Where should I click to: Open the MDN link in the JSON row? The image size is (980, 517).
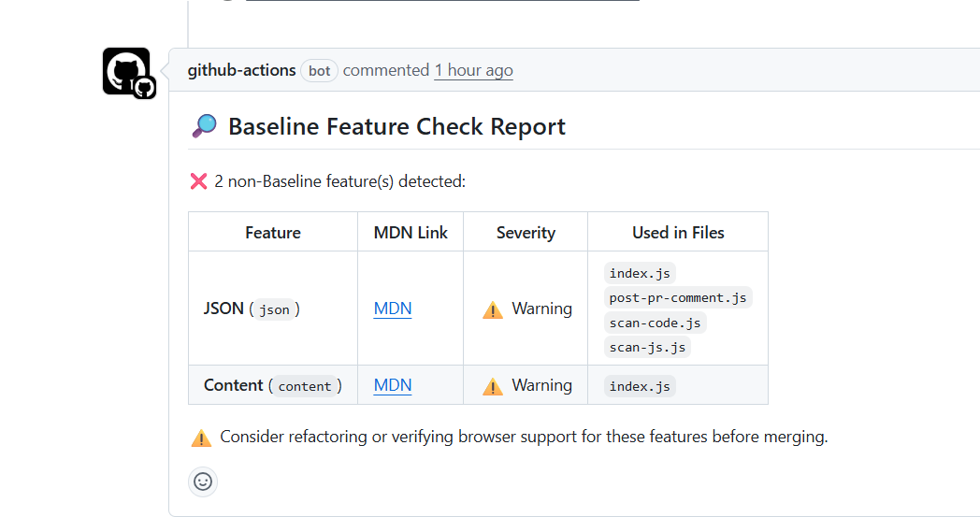coord(393,309)
